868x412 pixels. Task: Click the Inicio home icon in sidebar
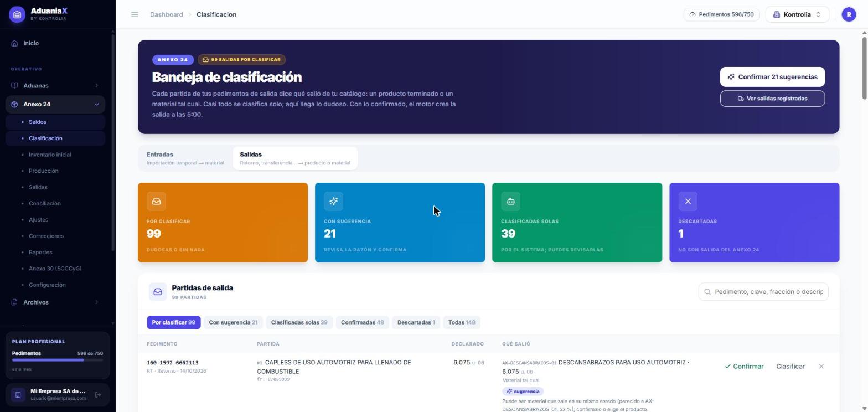14,43
